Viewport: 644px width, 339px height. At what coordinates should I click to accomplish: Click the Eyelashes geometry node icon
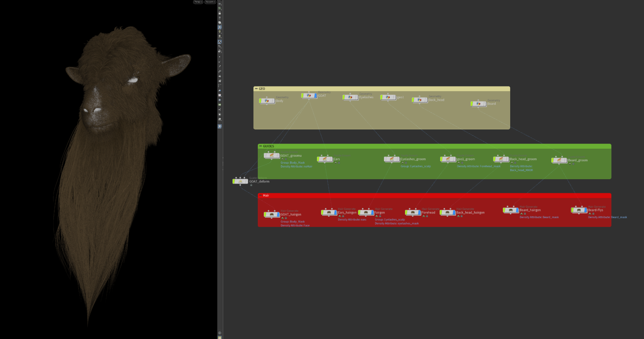(350, 97)
